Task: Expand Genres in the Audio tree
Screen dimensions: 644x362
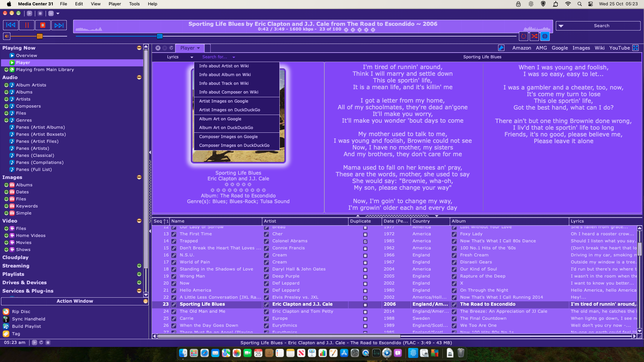Action: [x=6, y=120]
